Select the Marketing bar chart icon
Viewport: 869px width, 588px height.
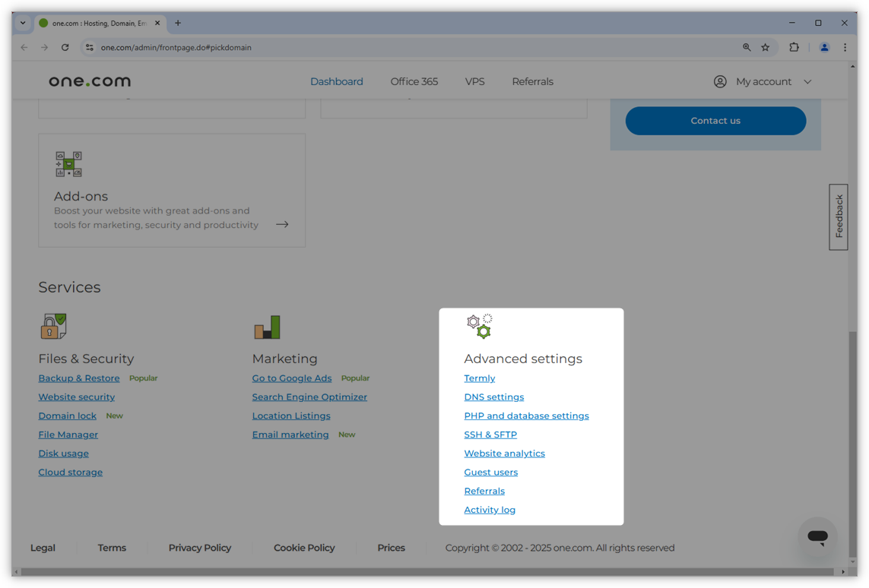coord(266,326)
